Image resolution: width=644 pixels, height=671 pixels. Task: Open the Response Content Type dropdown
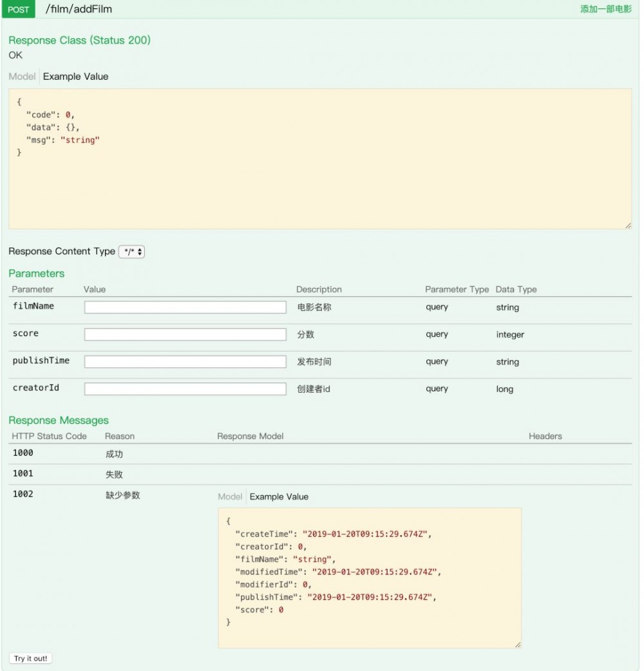(131, 251)
